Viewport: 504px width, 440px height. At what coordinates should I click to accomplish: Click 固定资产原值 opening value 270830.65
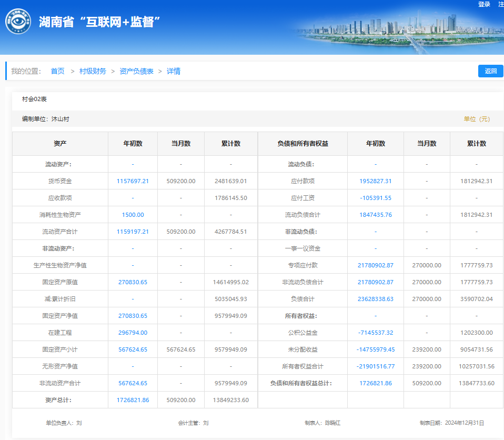(133, 282)
